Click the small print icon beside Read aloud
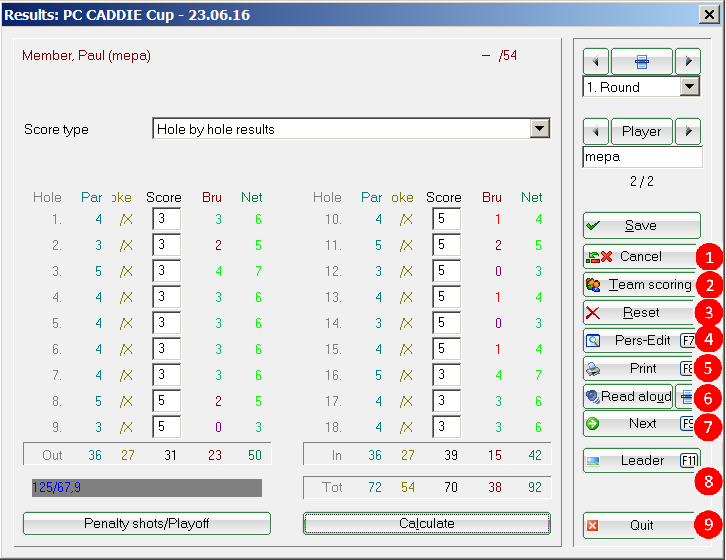Image resolution: width=726 pixels, height=560 pixels. 685,396
